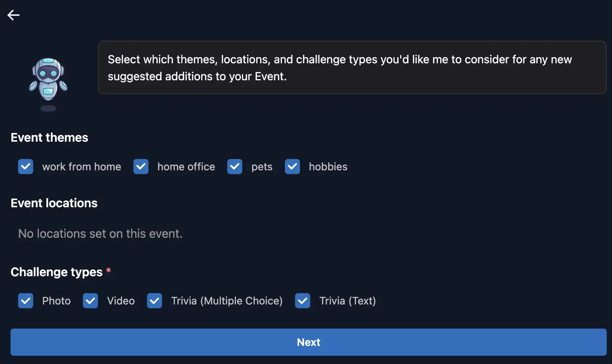Select the 'work from home' label text
The height and width of the screenshot is (364, 612).
click(x=82, y=167)
